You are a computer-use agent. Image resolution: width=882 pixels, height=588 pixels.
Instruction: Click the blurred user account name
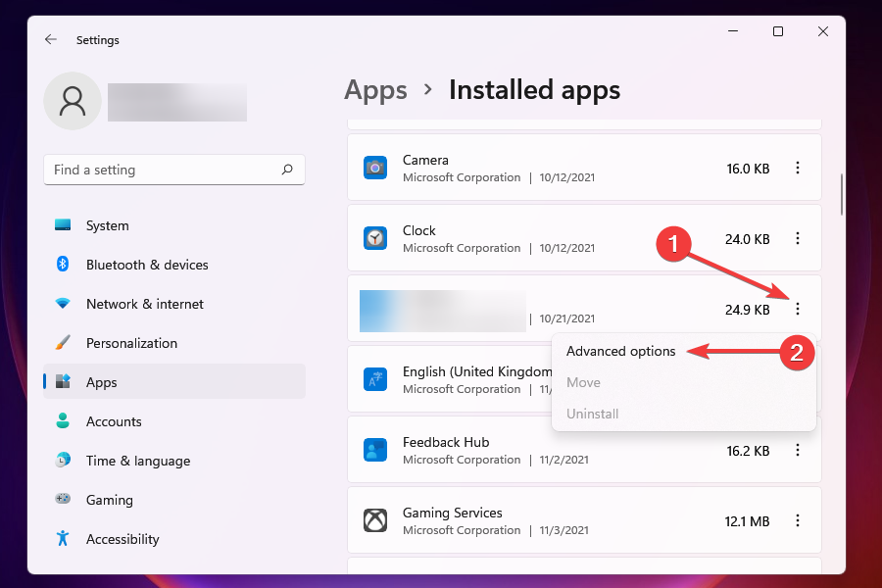[x=177, y=102]
